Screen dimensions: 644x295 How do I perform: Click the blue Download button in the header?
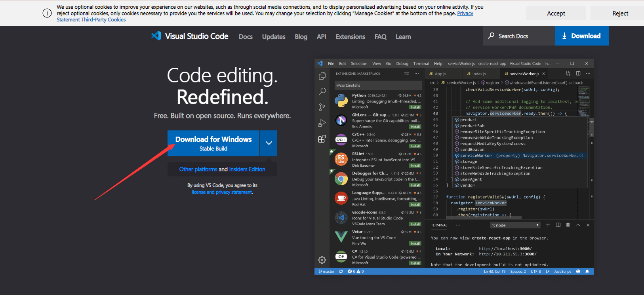pyautogui.click(x=582, y=36)
